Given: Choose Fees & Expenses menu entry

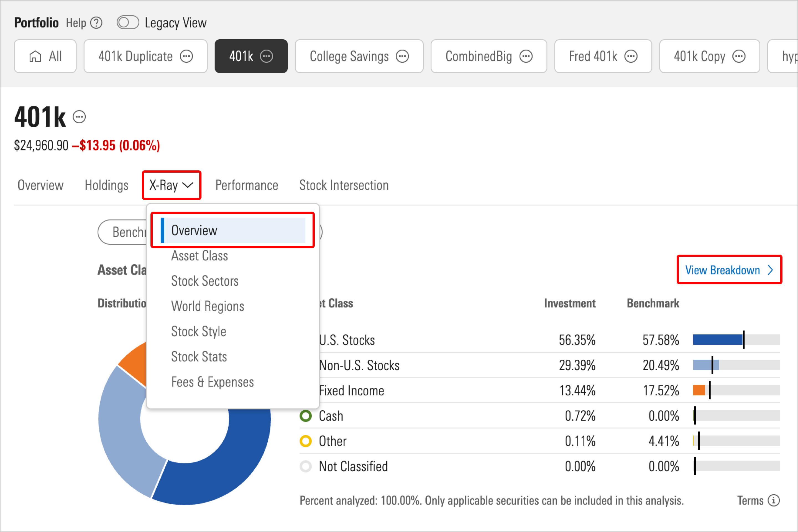Looking at the screenshot, I should tap(213, 382).
